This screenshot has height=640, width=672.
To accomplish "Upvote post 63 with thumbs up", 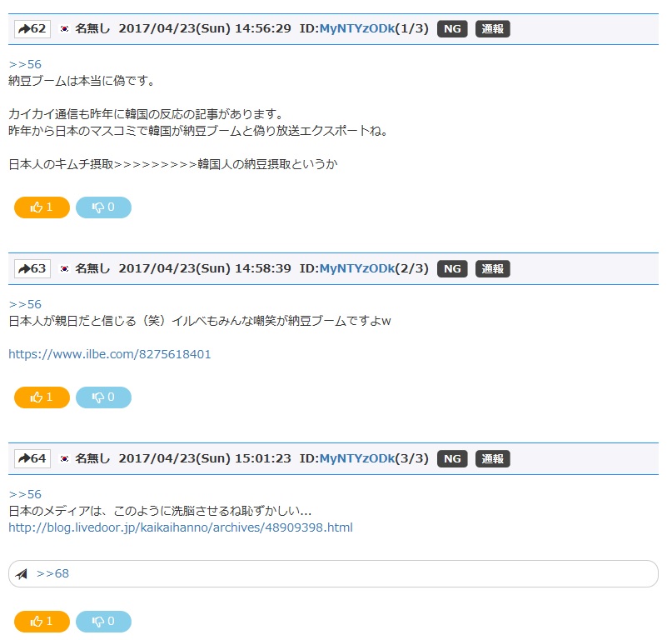I will pos(42,397).
